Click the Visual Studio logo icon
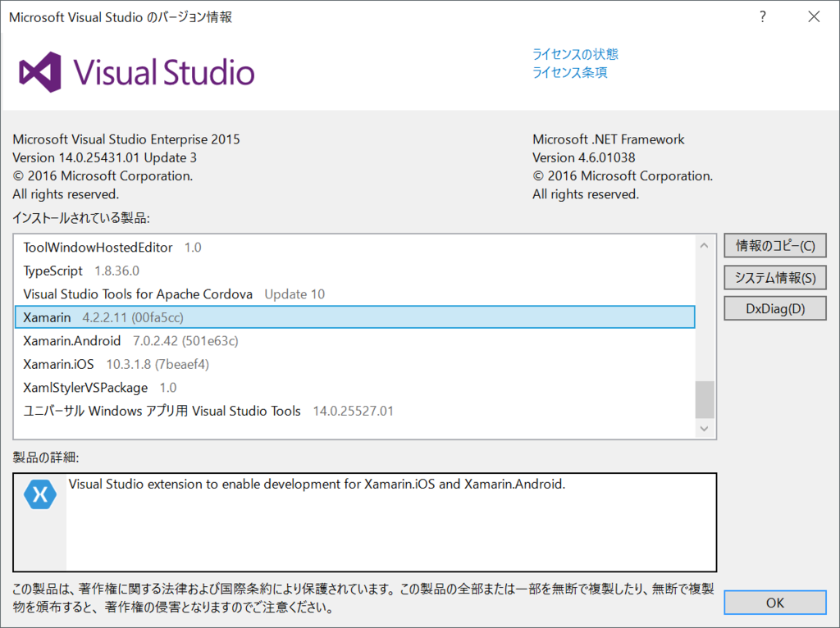Screen dimensions: 840x628 pyautogui.click(x=40, y=72)
